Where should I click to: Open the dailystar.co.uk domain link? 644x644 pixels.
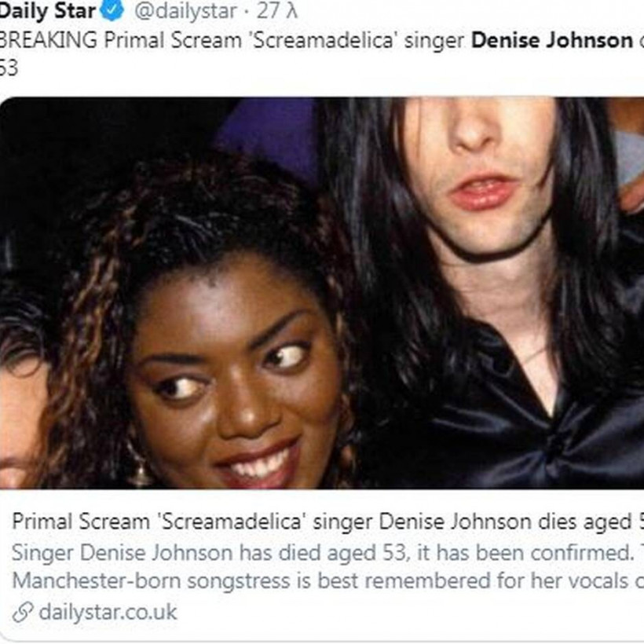pos(108,612)
